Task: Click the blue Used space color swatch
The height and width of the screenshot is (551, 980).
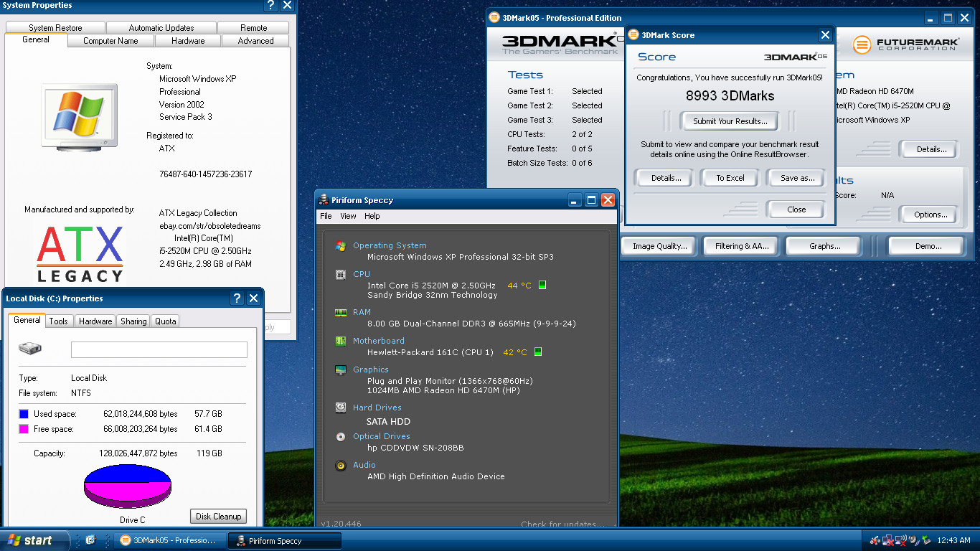Action: point(24,414)
